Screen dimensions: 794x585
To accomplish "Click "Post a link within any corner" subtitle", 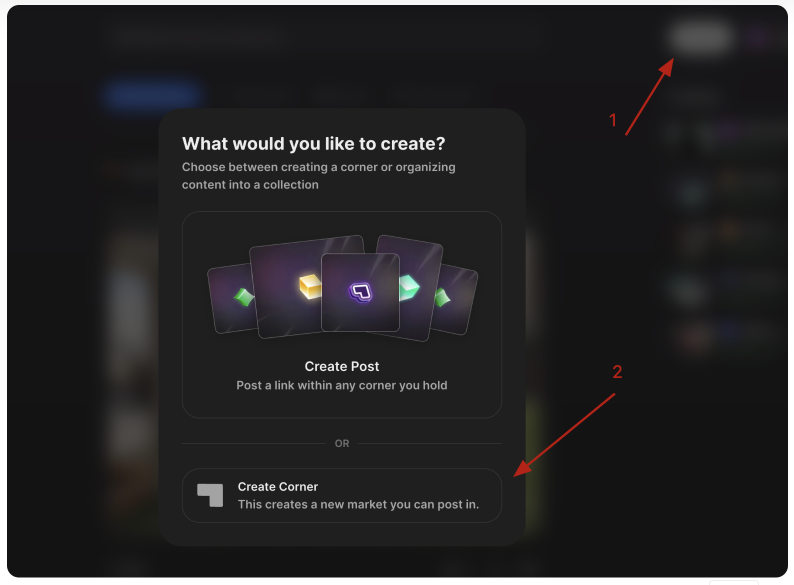I will tap(342, 385).
